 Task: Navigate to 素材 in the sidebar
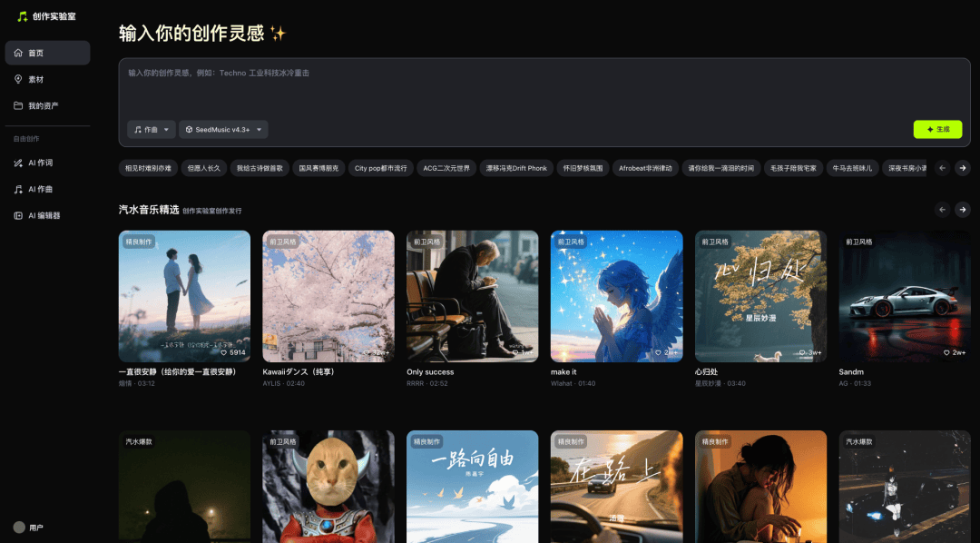[x=47, y=79]
